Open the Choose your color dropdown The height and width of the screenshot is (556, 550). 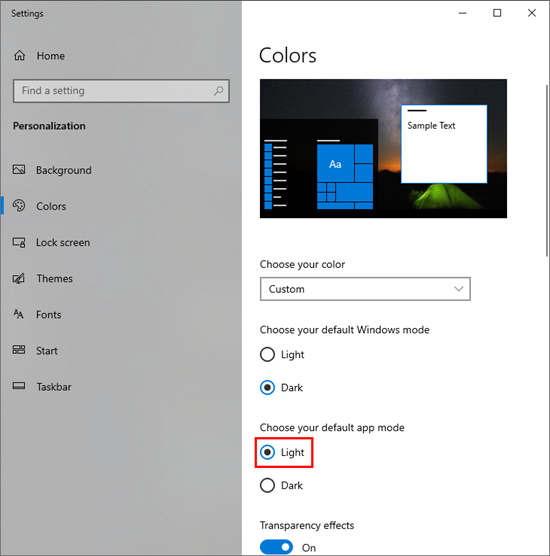point(365,289)
